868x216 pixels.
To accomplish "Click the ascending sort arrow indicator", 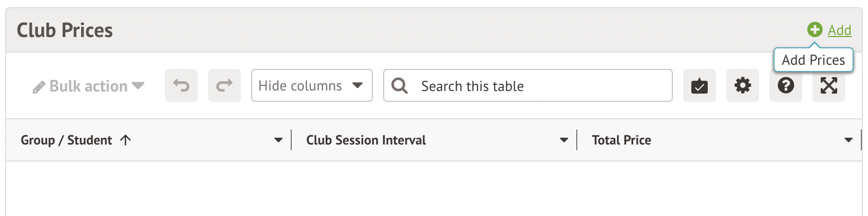I will (126, 140).
